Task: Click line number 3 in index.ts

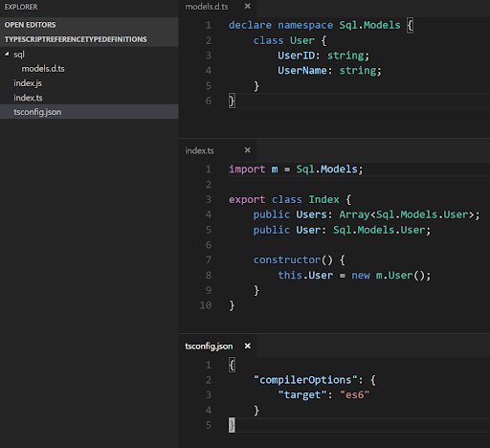Action: pos(209,199)
